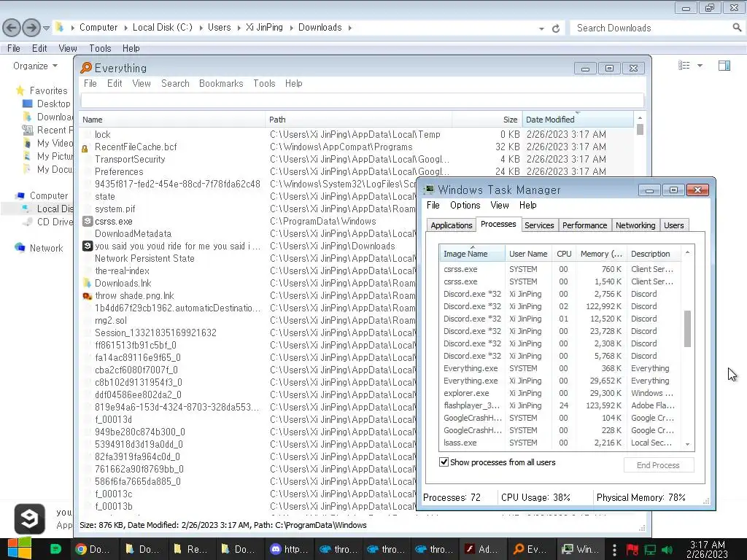Switch to Everything taskbar button
The width and height of the screenshot is (747, 560).
coord(530,549)
